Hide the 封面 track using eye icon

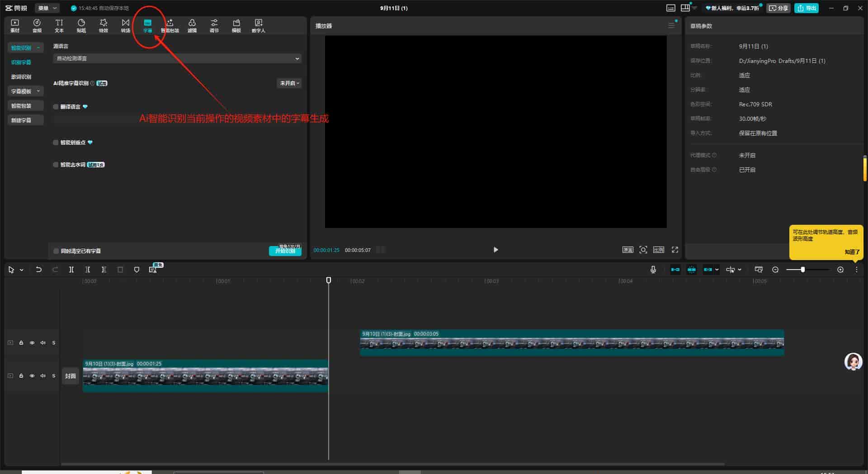pyautogui.click(x=32, y=376)
